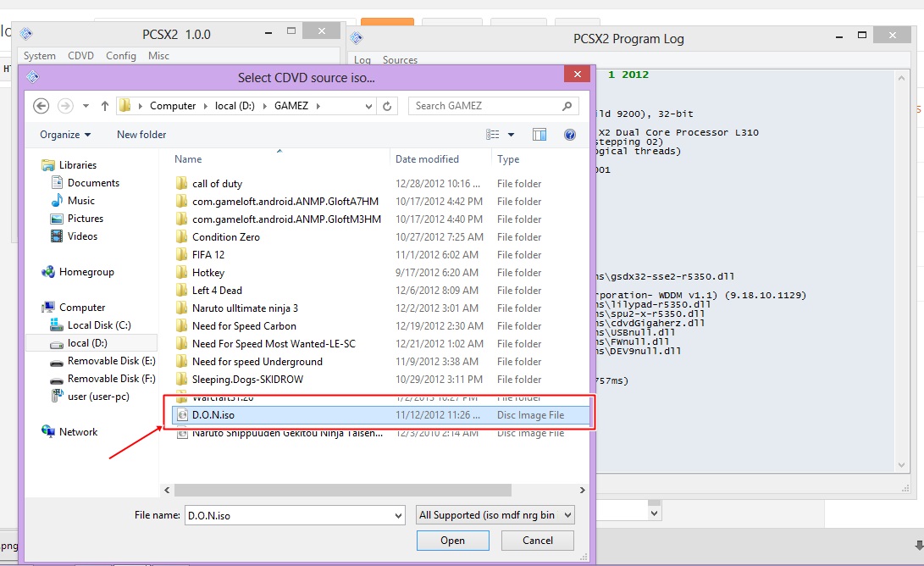Viewport: 924px width, 566px height.
Task: Open the Help question mark icon
Action: (x=570, y=135)
